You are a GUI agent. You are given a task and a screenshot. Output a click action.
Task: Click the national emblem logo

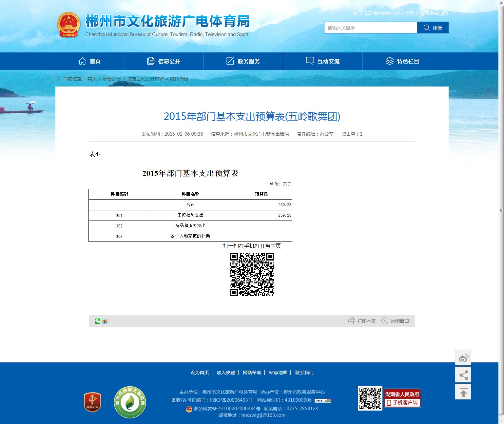click(x=68, y=25)
